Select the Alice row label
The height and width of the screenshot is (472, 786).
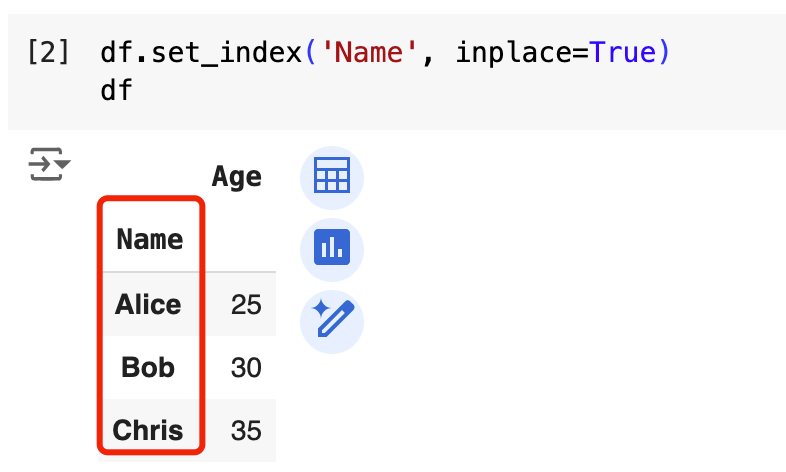click(148, 304)
